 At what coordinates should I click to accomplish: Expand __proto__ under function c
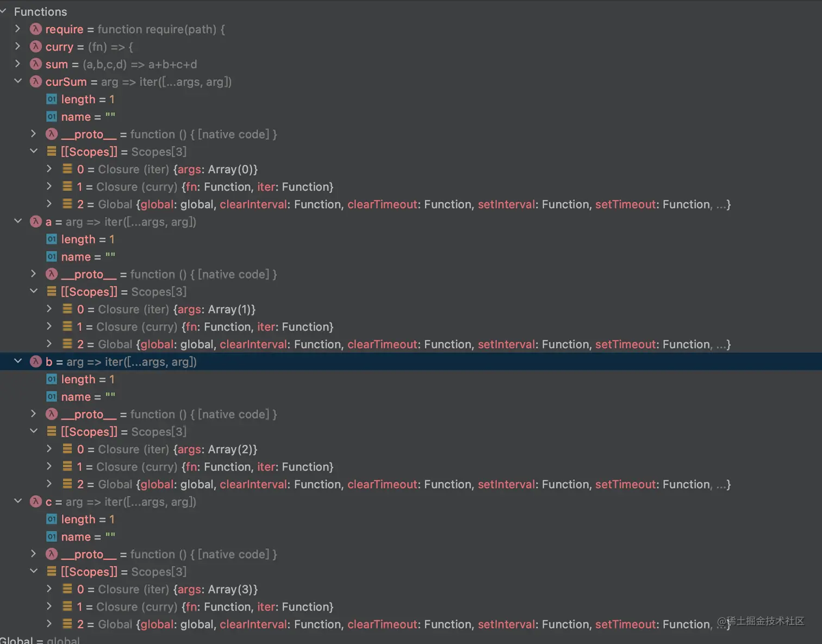(34, 554)
